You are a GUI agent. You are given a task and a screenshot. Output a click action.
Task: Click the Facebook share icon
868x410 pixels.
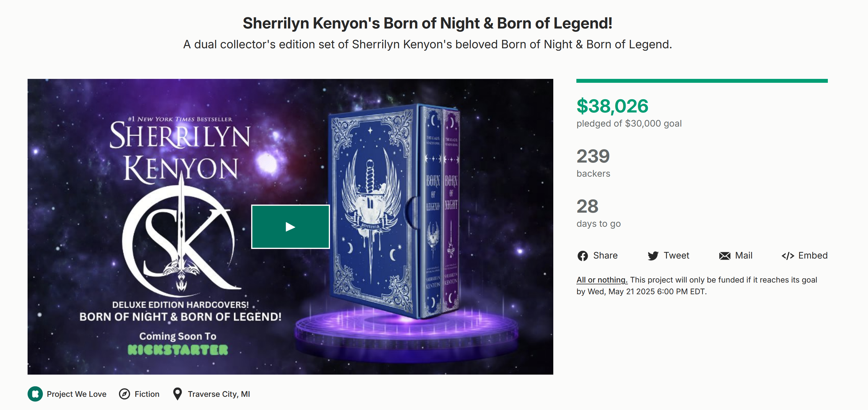click(583, 256)
